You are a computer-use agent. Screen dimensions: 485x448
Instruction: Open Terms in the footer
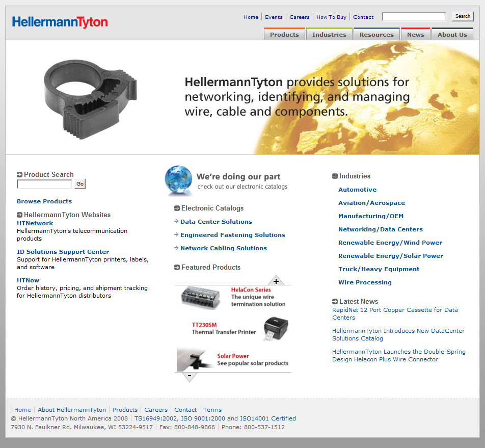point(212,410)
